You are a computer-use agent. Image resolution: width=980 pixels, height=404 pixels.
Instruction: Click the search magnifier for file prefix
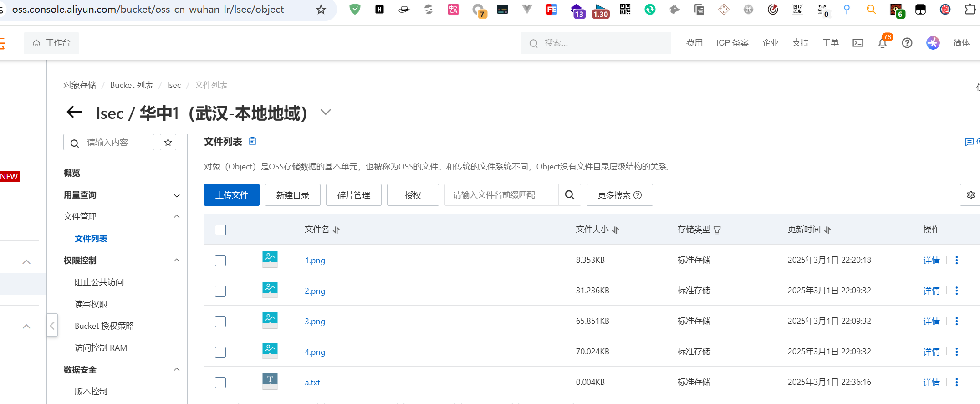(x=569, y=195)
